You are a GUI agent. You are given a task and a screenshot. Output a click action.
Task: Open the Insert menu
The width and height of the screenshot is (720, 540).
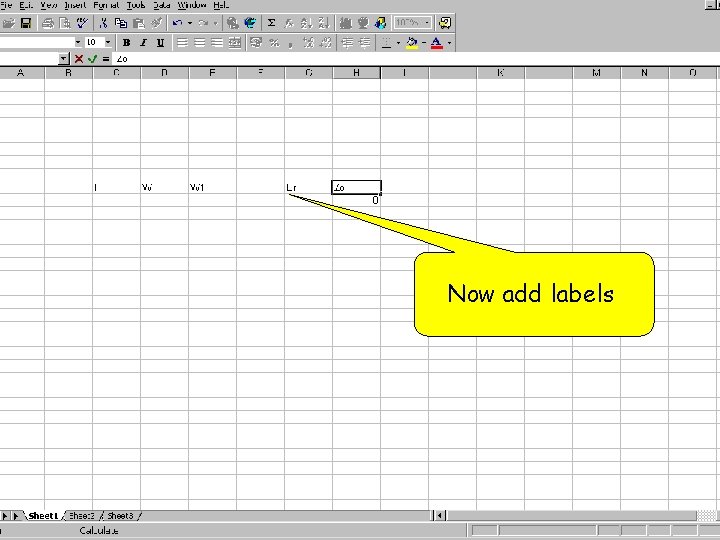(75, 6)
